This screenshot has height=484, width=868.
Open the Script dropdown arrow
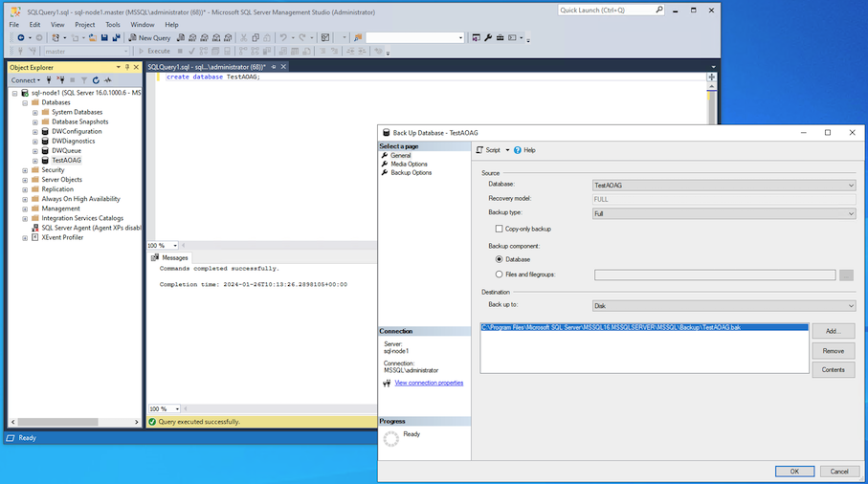[507, 150]
